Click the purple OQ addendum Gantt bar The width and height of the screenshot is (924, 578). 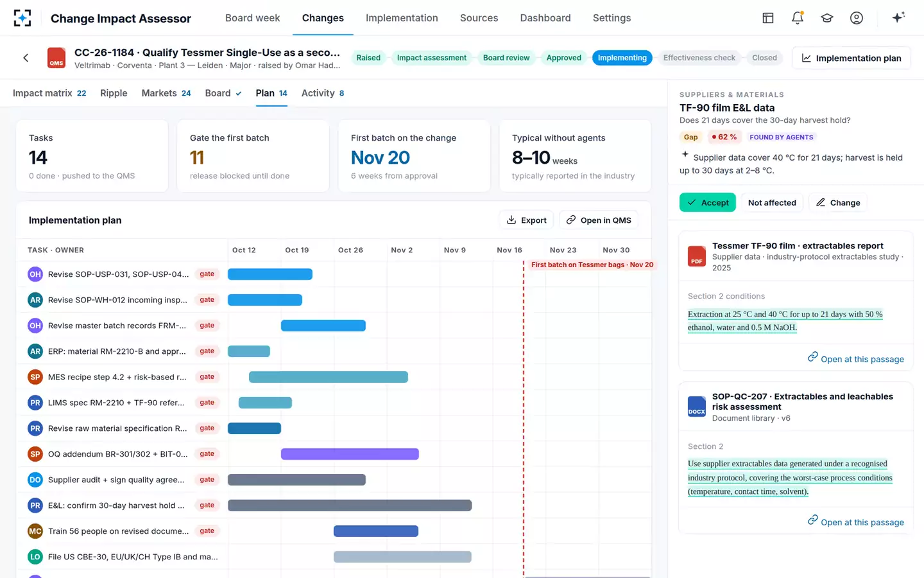coord(350,454)
